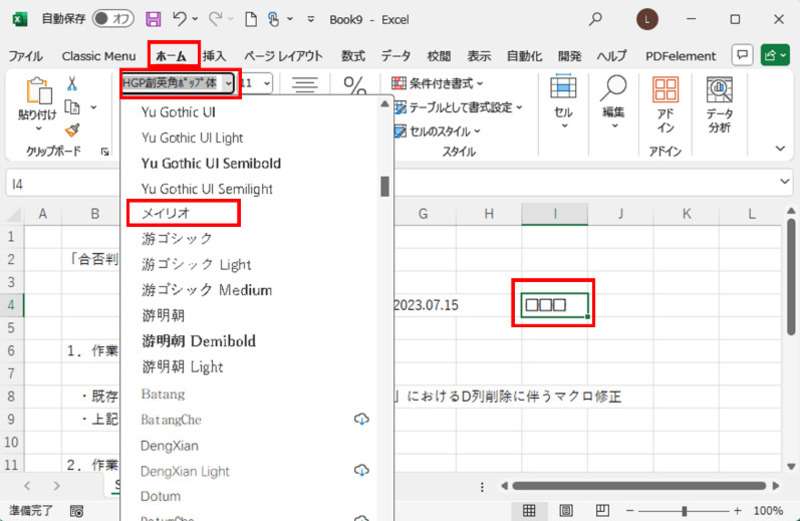Screen dimensions: 800x521
Task: Click the New document icon in quick access
Action: (251, 19)
